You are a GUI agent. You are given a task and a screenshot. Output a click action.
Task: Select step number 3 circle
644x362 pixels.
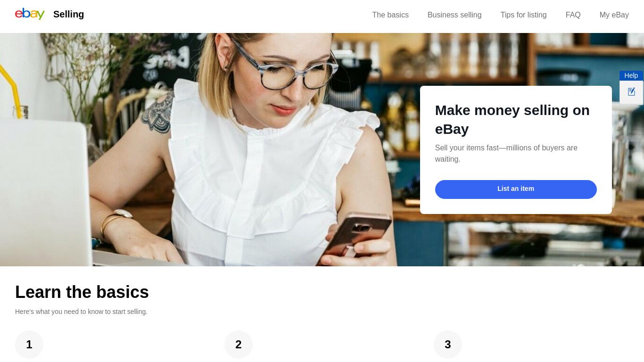(x=448, y=345)
